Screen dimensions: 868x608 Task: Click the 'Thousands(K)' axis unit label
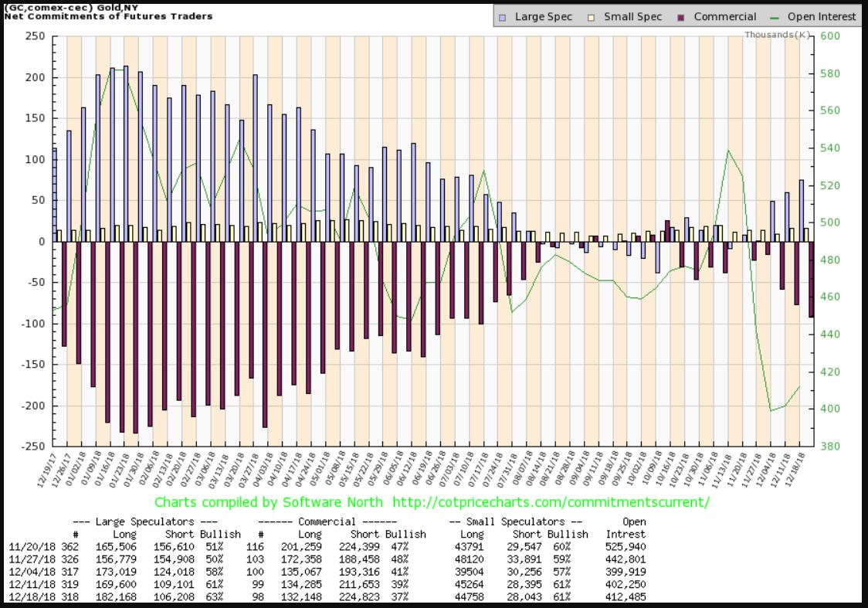[778, 35]
